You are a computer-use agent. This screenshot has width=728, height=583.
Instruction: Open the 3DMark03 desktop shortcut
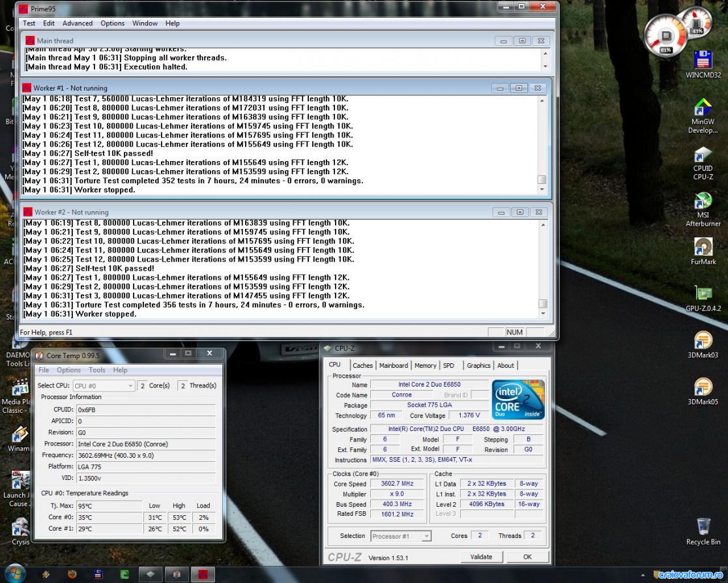click(703, 345)
